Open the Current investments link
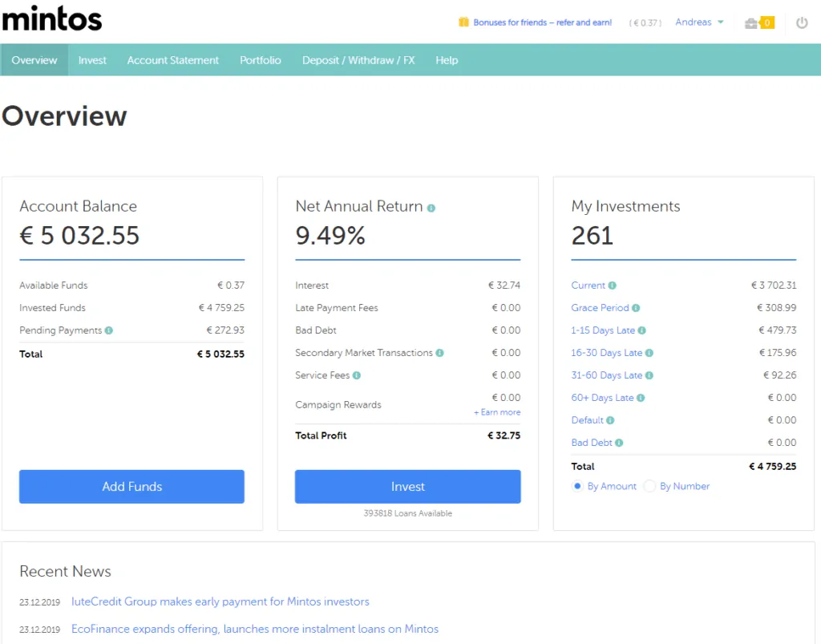This screenshot has width=821, height=644. tap(588, 286)
